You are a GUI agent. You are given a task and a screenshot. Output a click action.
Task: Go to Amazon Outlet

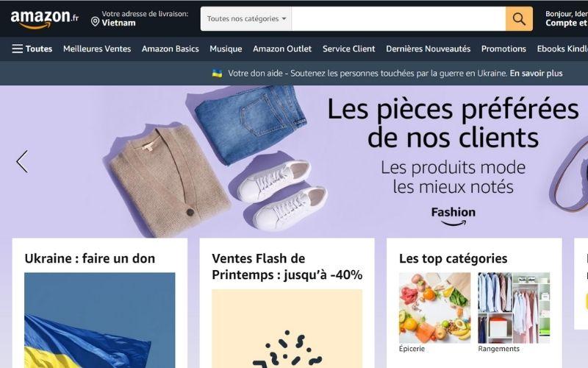(282, 49)
